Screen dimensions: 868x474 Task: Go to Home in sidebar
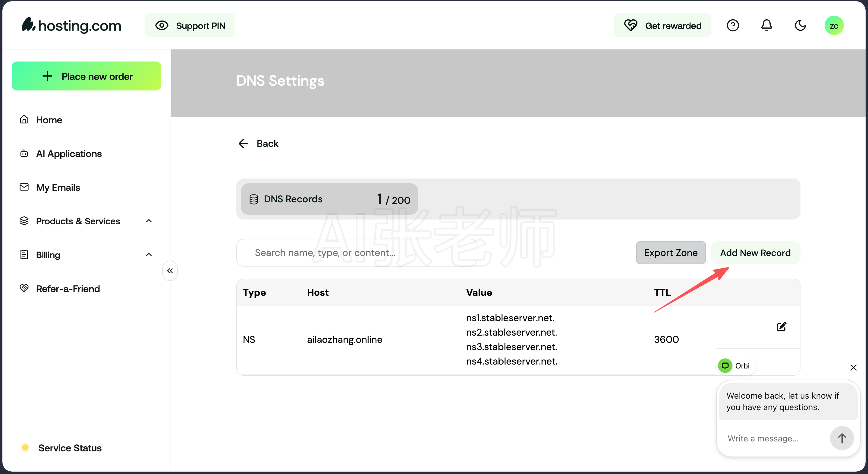click(x=49, y=120)
